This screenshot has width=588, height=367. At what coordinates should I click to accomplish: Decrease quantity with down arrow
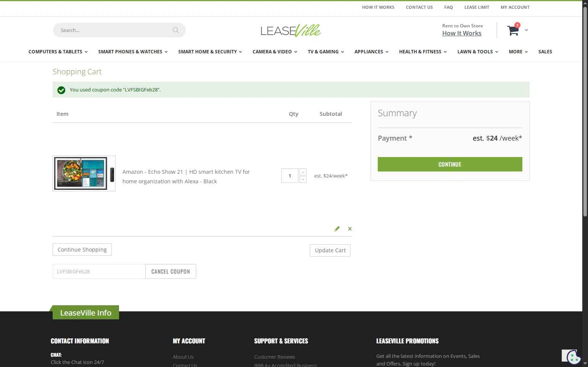coord(303,179)
